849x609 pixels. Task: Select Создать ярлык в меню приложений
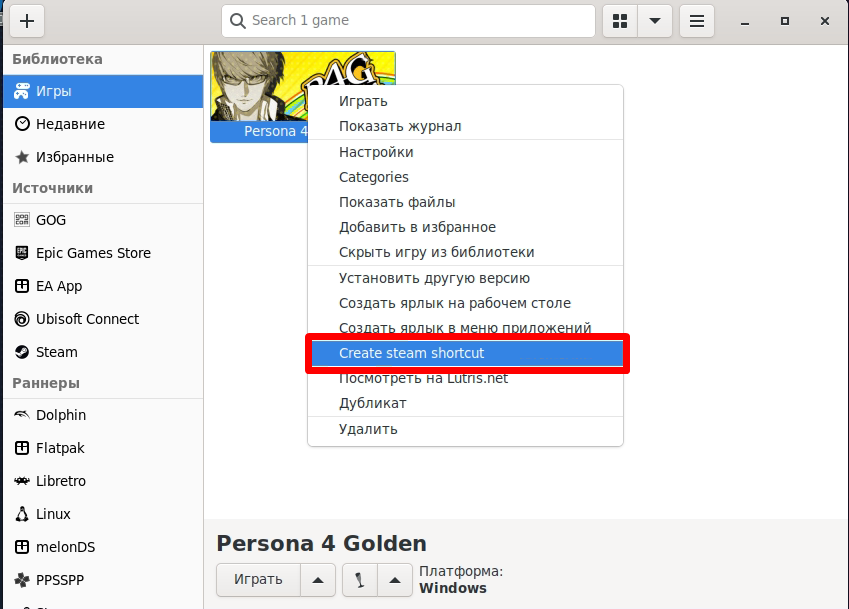click(465, 328)
